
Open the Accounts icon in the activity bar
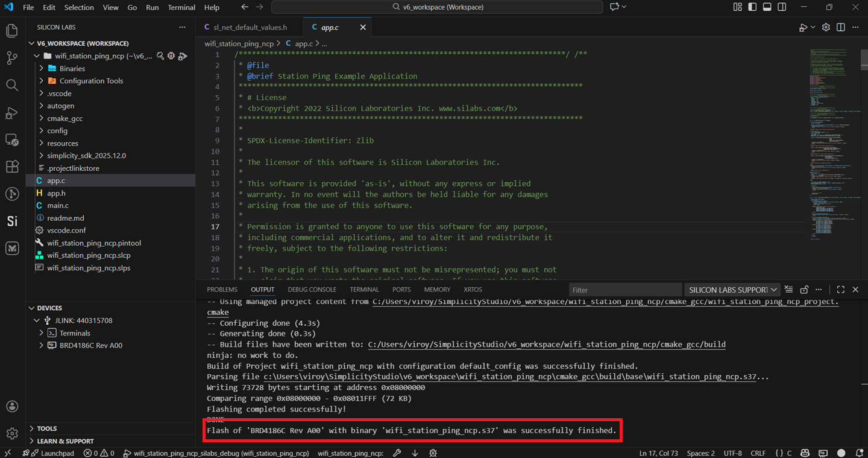coord(11,406)
